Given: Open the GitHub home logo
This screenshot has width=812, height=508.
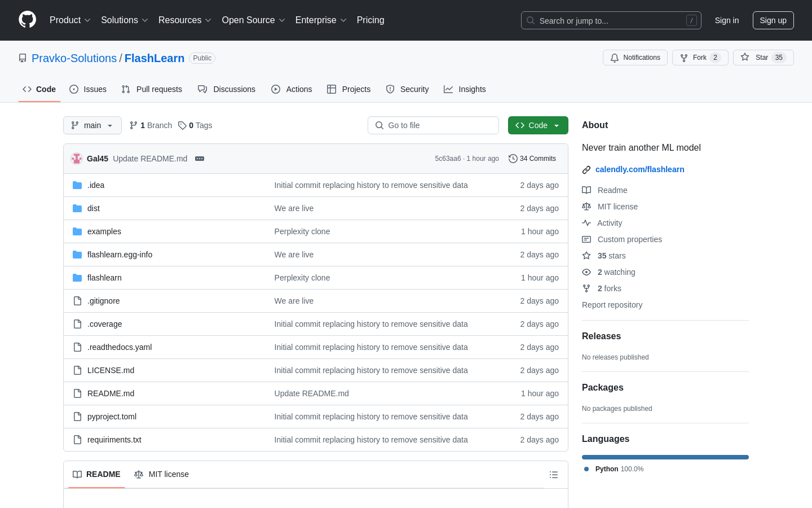Looking at the screenshot, I should coord(27,20).
